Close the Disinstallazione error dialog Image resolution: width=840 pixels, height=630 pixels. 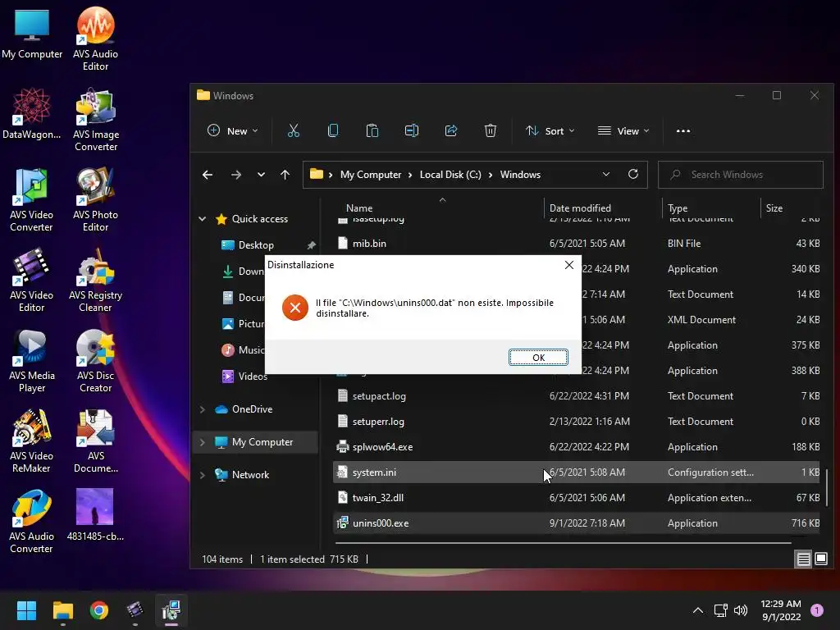[x=569, y=265]
